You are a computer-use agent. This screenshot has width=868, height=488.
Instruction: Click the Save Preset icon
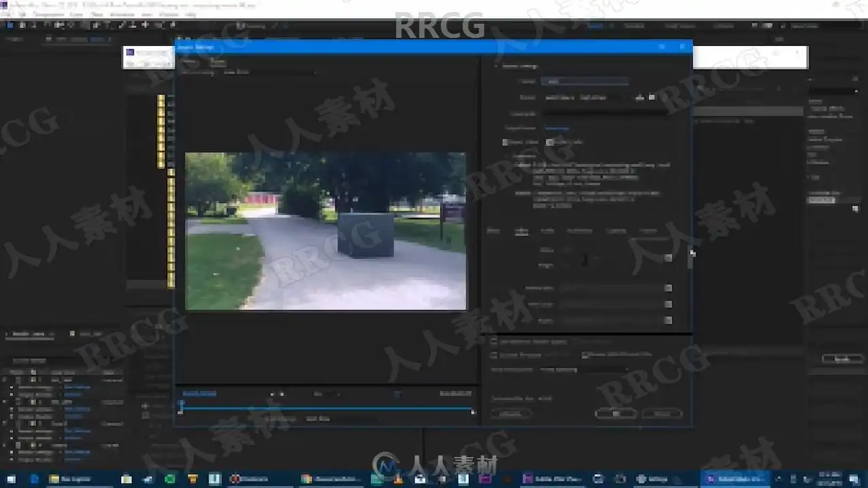tap(639, 98)
